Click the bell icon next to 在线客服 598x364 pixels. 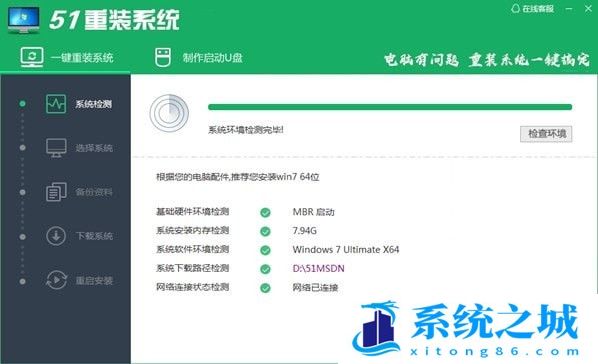point(515,8)
